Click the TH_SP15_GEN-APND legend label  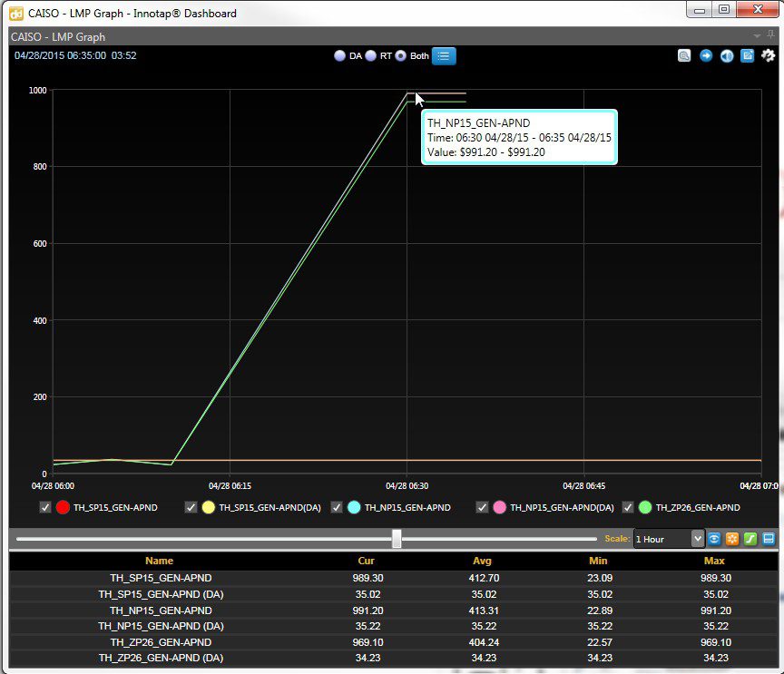click(x=115, y=507)
